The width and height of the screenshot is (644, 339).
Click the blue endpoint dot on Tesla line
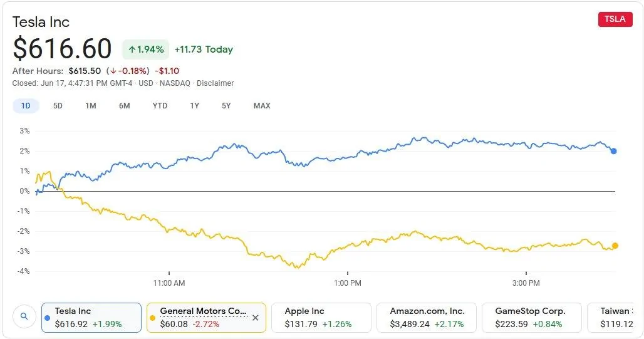(x=613, y=151)
